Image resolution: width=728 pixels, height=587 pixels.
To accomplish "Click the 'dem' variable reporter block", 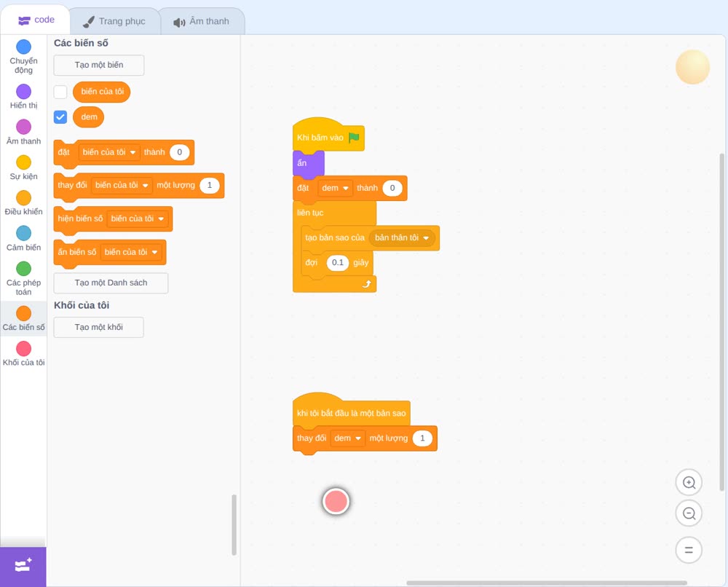I will click(x=89, y=117).
